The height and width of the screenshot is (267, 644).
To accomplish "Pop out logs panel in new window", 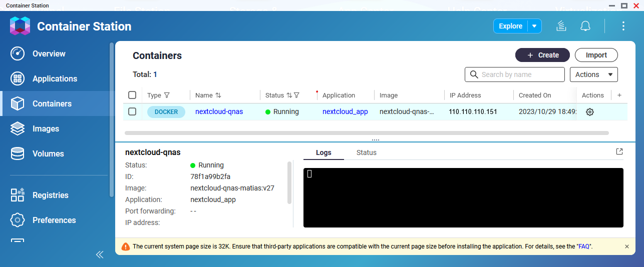I will 619,151.
